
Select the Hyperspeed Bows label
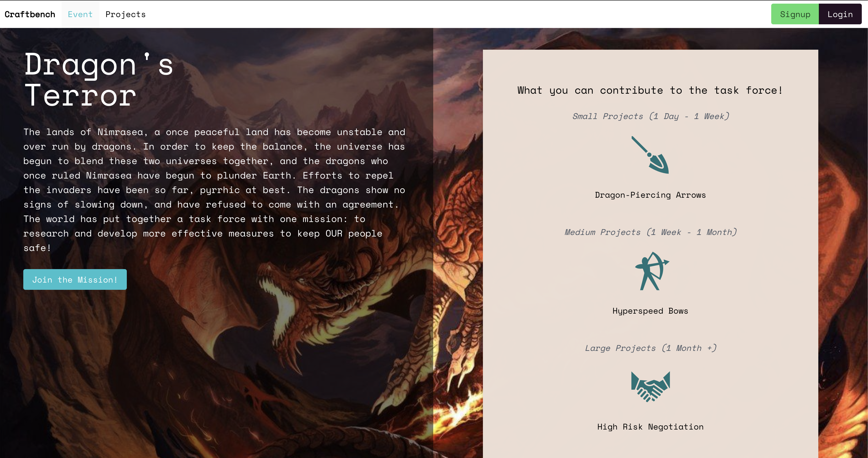click(x=650, y=311)
